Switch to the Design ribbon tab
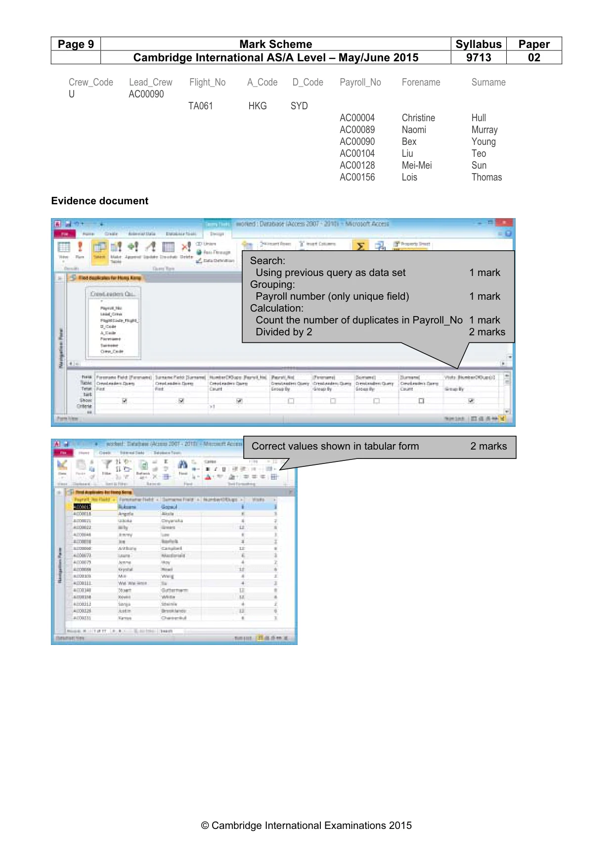613x868 pixels. click(x=217, y=234)
